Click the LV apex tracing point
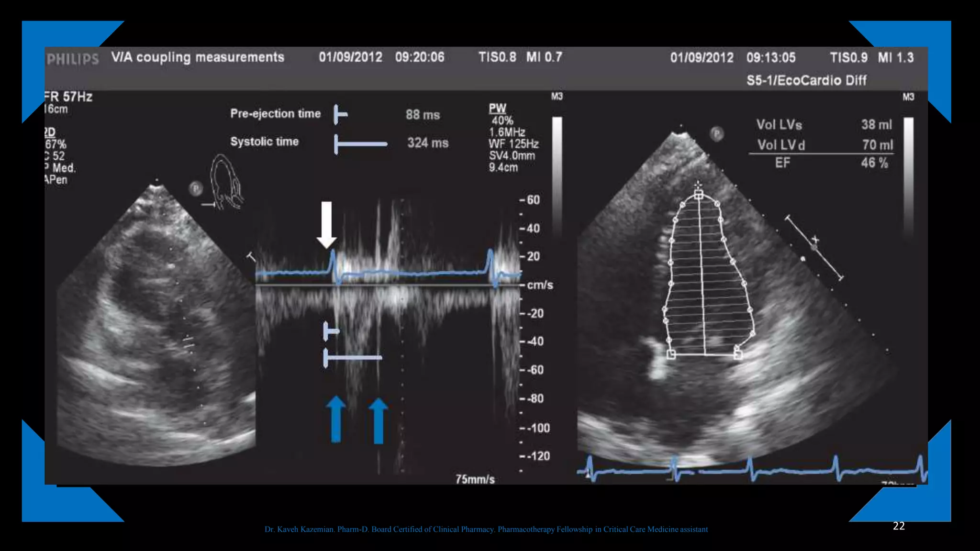The height and width of the screenshot is (551, 980). tap(699, 194)
